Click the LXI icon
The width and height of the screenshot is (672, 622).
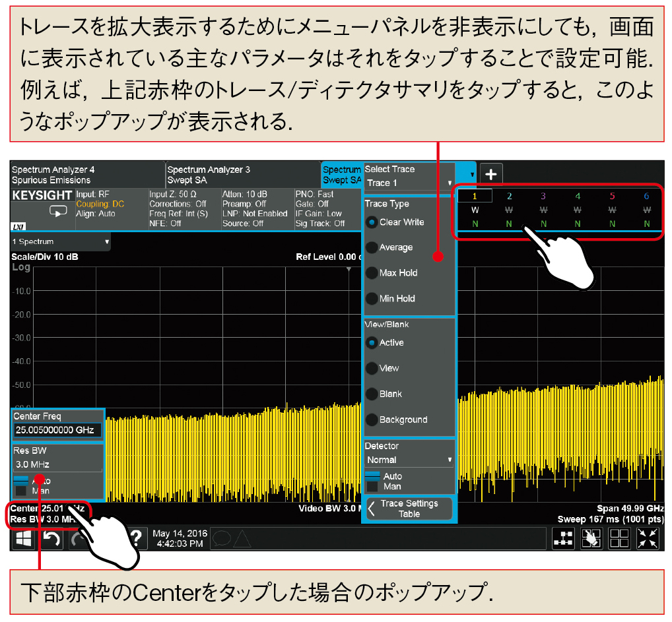[18, 226]
